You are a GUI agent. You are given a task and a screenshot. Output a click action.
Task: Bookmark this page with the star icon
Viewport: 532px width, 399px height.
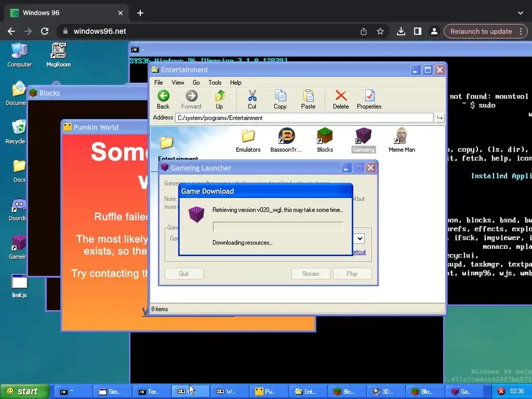tap(380, 31)
